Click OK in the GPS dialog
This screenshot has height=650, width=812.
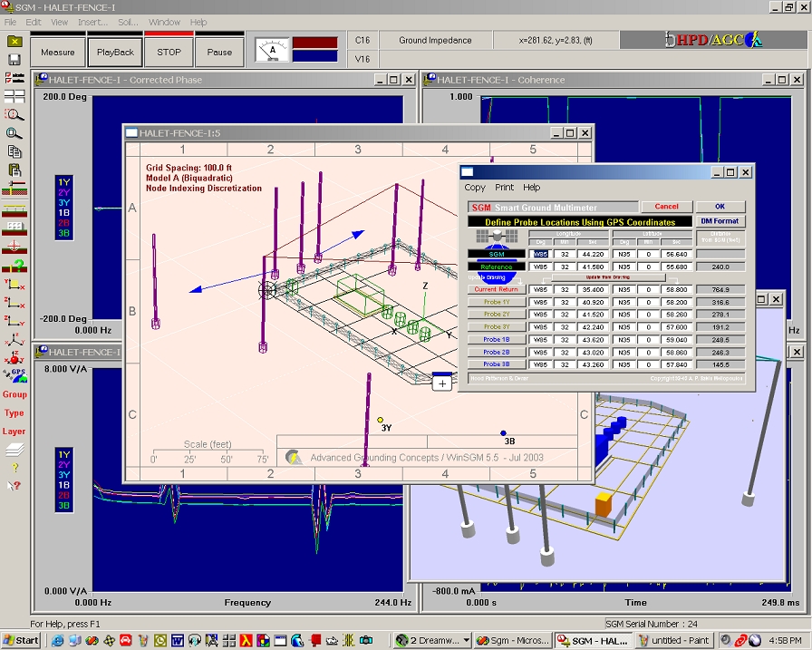pyautogui.click(x=720, y=207)
